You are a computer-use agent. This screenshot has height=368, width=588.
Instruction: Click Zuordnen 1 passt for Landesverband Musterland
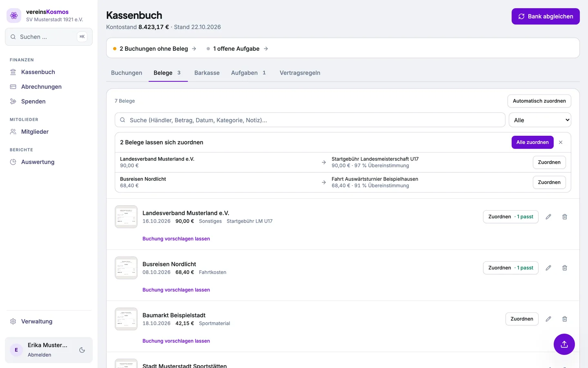point(511,217)
